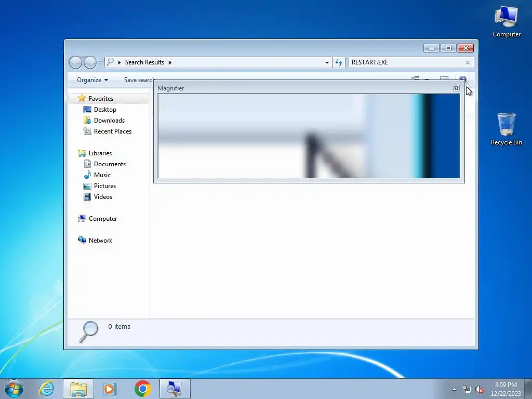The width and height of the screenshot is (532, 399).
Task: Launch Google Chrome from the taskbar
Action: [x=142, y=389]
